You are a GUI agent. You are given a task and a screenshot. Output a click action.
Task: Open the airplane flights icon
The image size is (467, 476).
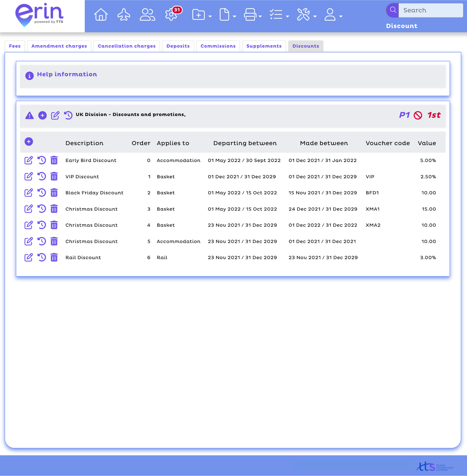tap(124, 14)
